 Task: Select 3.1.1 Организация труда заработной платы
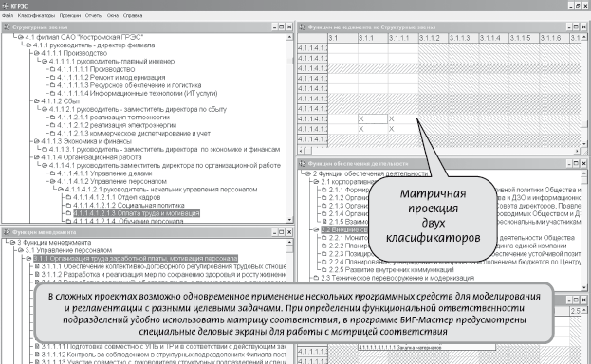pyautogui.click(x=136, y=258)
